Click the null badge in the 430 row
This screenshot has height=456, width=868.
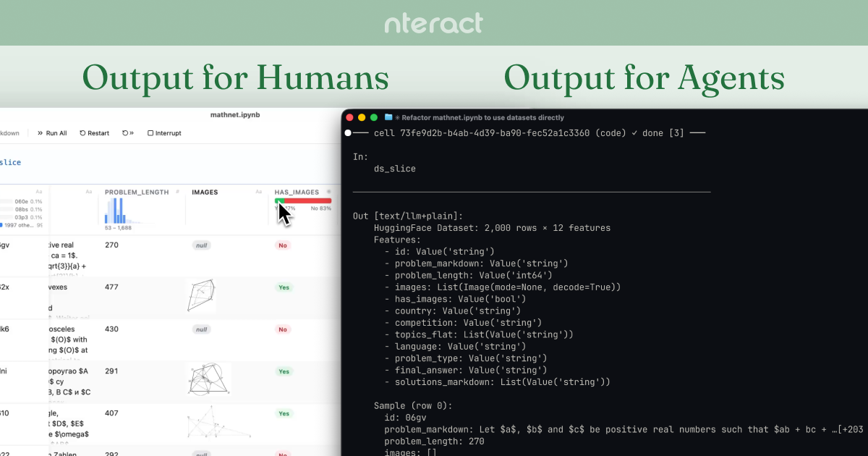[201, 329]
